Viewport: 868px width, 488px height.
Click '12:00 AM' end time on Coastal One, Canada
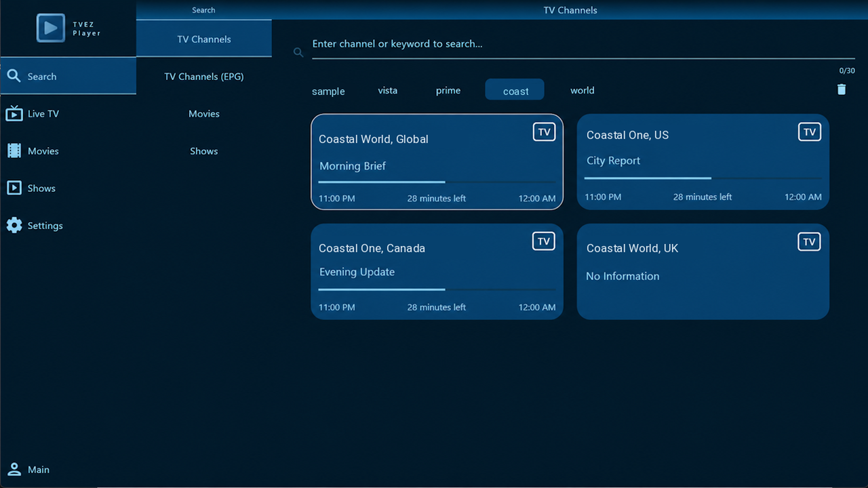coord(537,308)
